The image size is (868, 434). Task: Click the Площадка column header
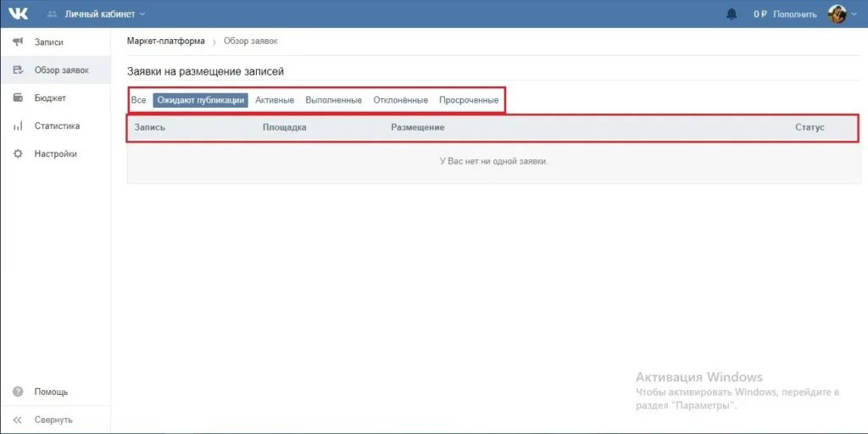285,127
